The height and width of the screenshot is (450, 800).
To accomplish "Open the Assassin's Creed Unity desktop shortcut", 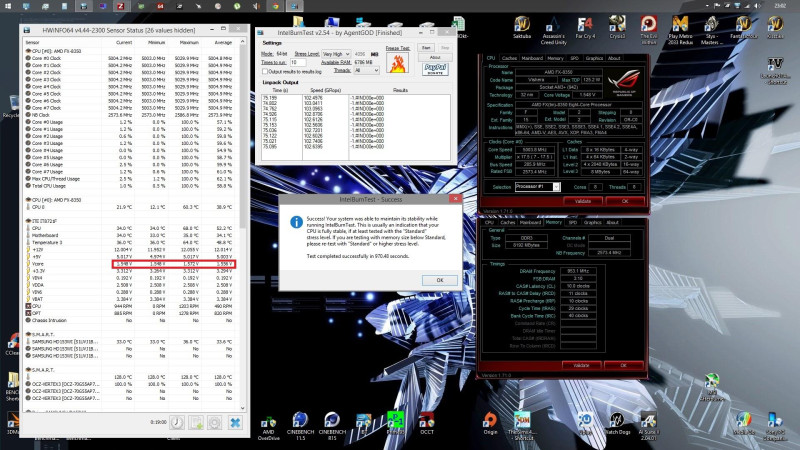I will (554, 30).
